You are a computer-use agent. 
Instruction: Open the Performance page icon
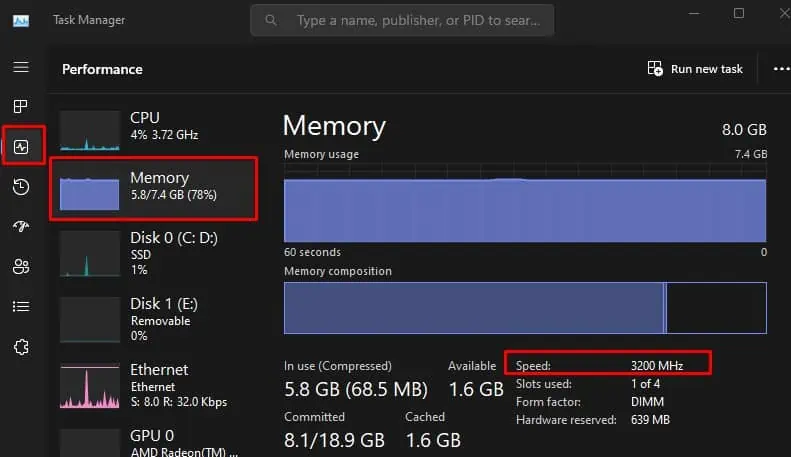(x=21, y=147)
